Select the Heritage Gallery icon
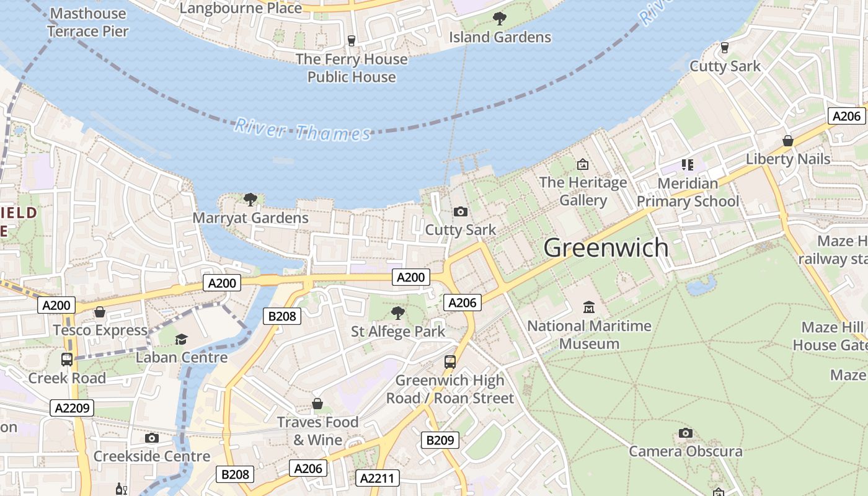This screenshot has height=496, width=868. click(x=583, y=164)
